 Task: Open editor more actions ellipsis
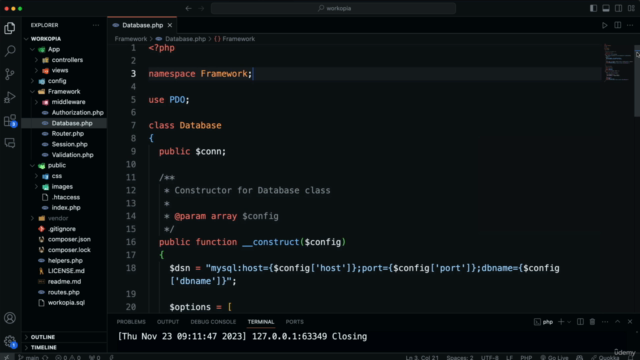pos(630,25)
